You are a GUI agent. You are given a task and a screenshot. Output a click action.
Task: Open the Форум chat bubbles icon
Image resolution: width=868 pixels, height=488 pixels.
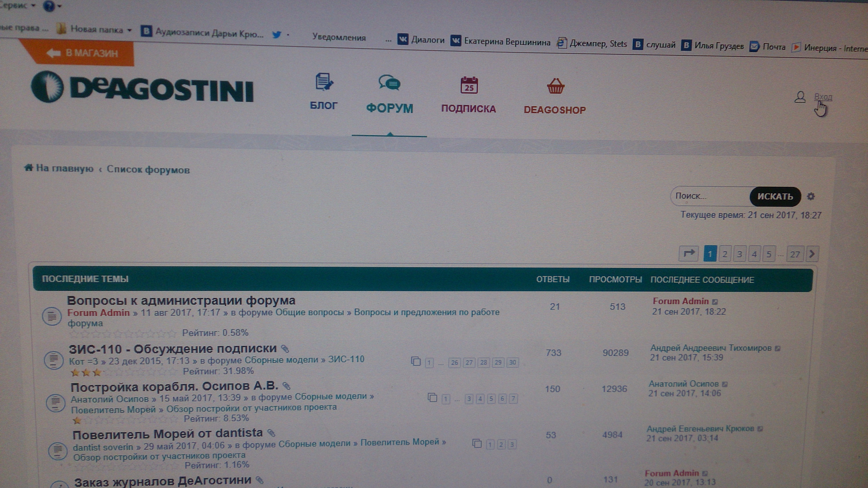pos(389,83)
